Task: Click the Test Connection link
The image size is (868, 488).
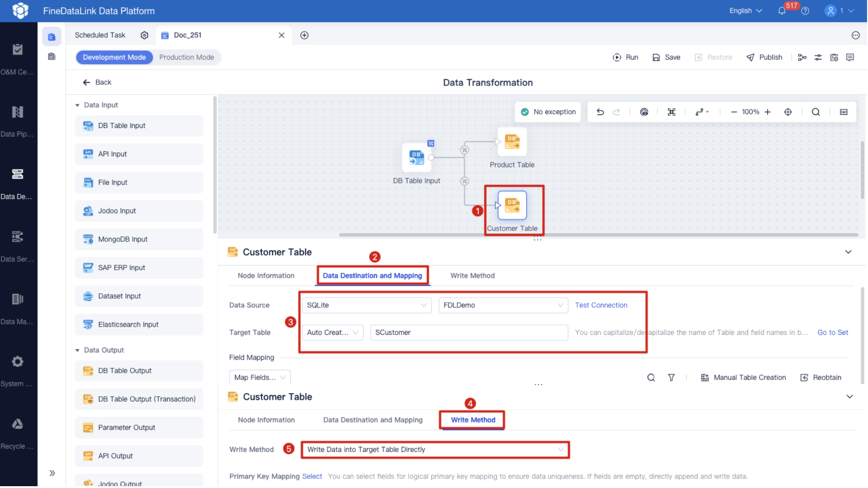Action: [601, 305]
